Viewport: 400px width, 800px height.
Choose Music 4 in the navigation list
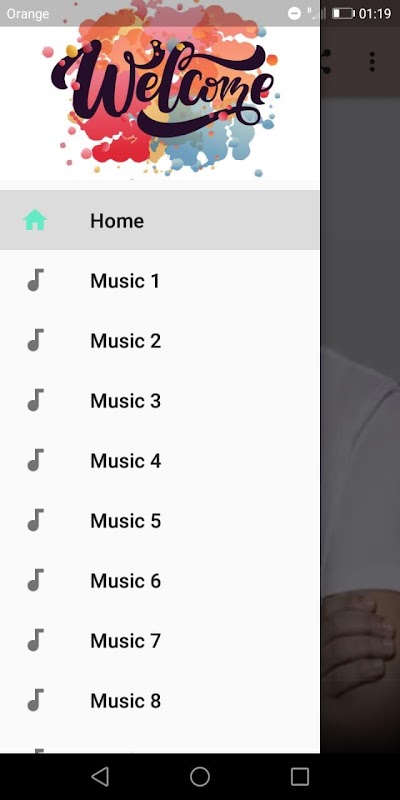point(160,461)
